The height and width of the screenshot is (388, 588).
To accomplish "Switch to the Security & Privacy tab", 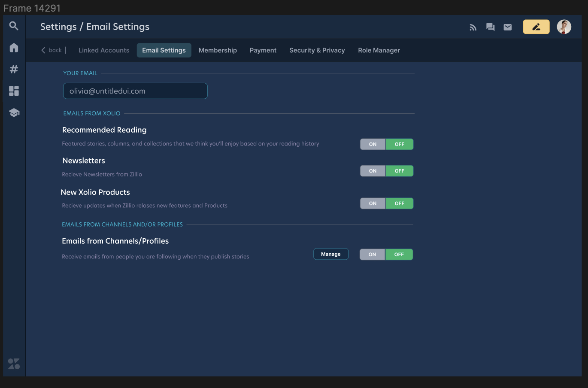I will 317,50.
